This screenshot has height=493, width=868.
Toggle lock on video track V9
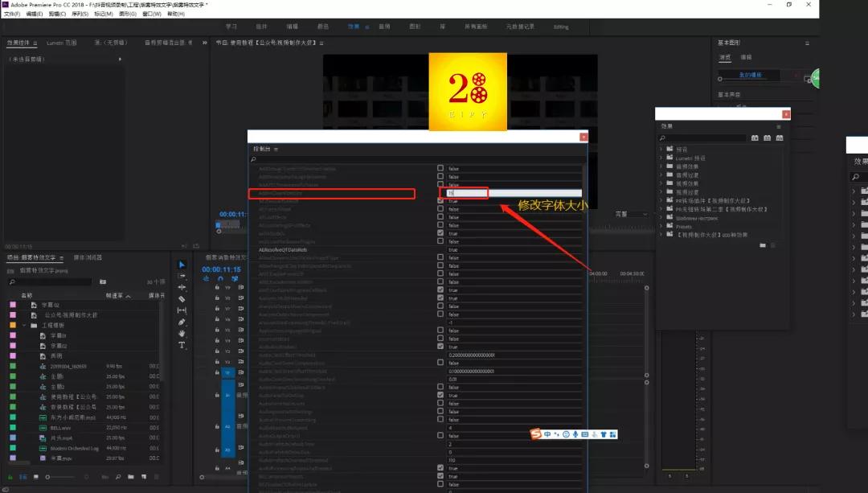click(x=217, y=287)
